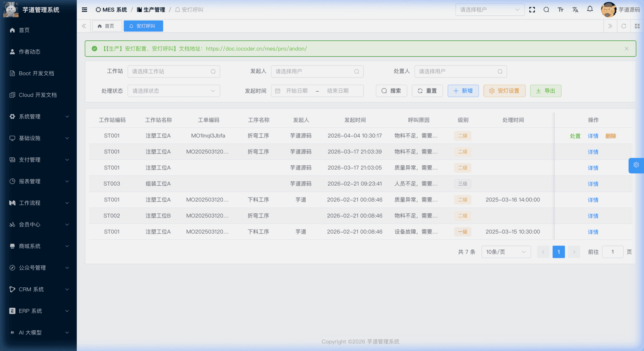Click the language translation icon
644x351 pixels.
575,10
